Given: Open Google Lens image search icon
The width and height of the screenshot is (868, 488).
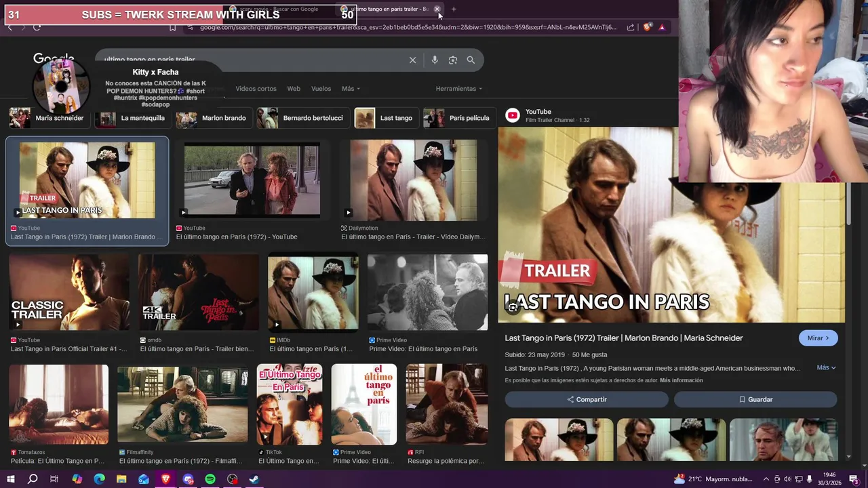Looking at the screenshot, I should point(453,60).
